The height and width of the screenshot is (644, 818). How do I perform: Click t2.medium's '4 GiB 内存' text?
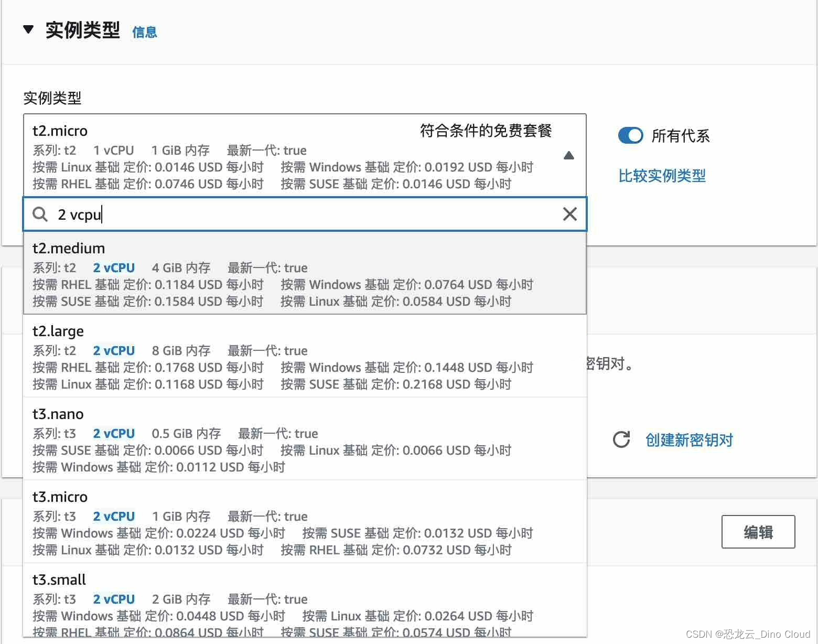point(181,268)
